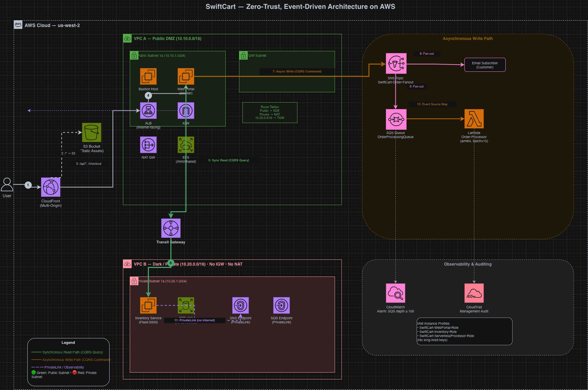Image resolution: width=588 pixels, height=390 pixels.
Task: Select the Inventory Service Flask icon
Action: click(148, 306)
